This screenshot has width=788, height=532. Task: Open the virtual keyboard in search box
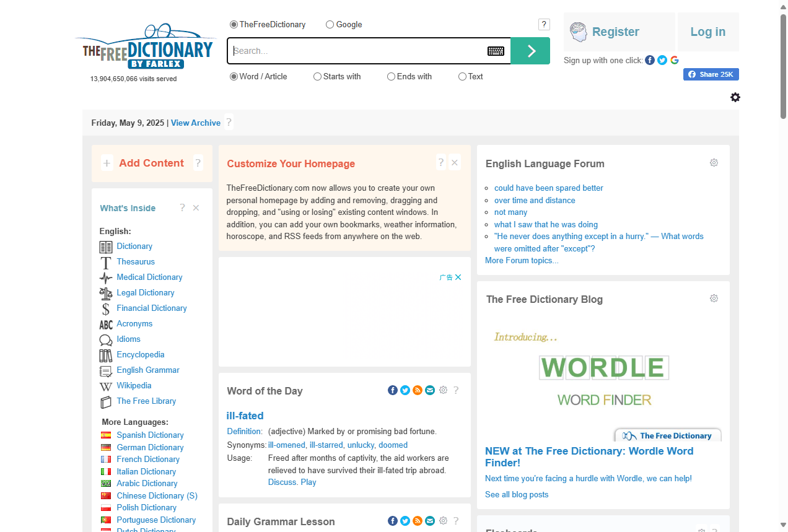(x=496, y=51)
